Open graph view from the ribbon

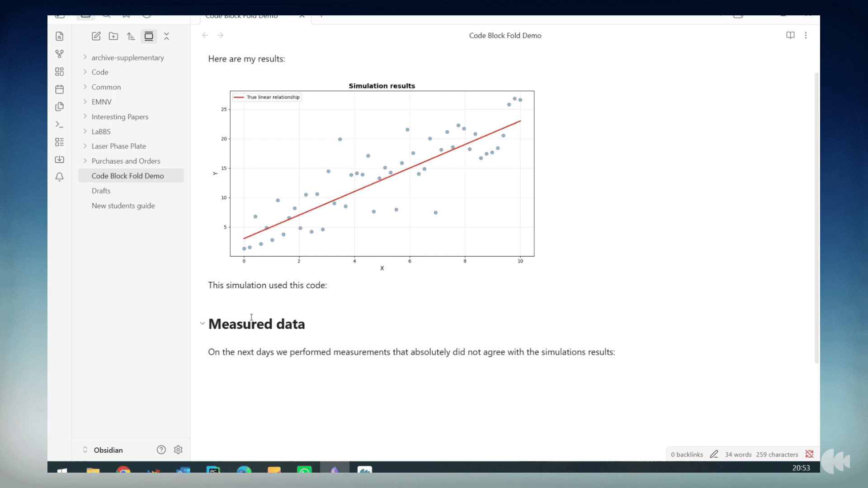59,54
